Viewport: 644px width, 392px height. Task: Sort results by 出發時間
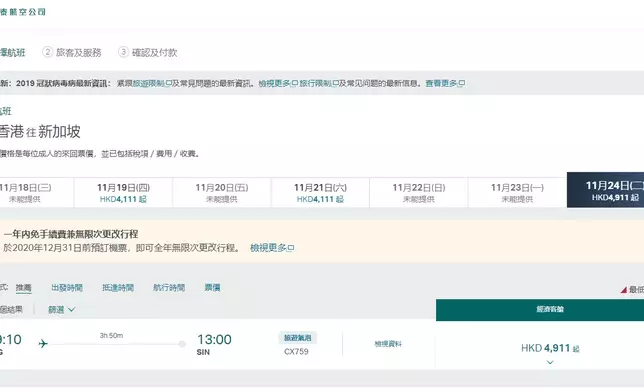pyautogui.click(x=67, y=288)
